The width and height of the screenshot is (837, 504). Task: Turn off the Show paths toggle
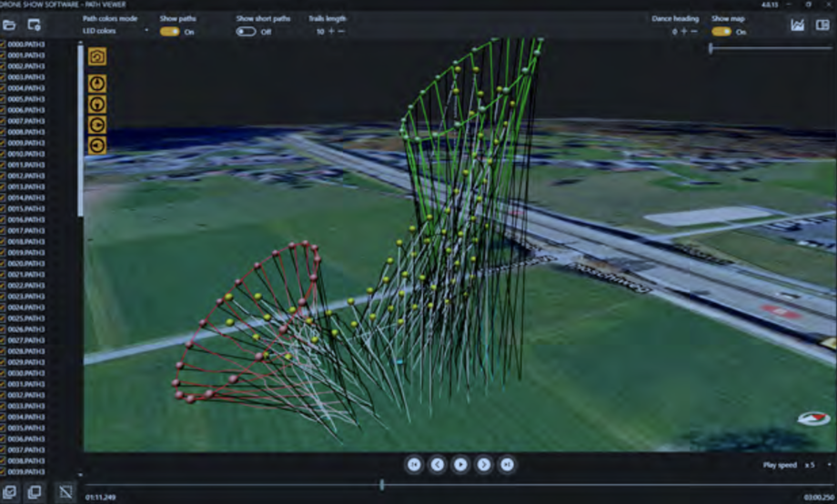[170, 32]
